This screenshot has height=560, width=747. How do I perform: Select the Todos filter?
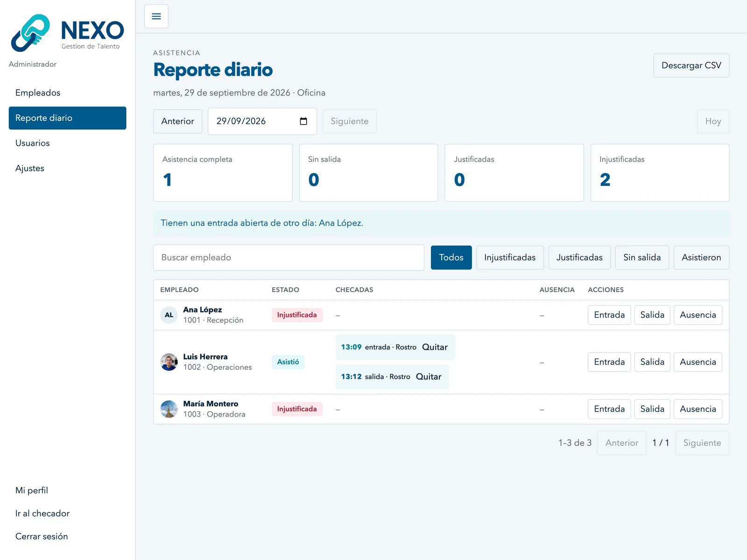[451, 257]
